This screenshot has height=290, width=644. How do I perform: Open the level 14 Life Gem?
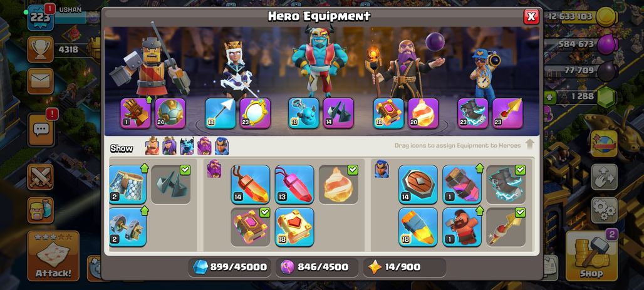(250, 184)
